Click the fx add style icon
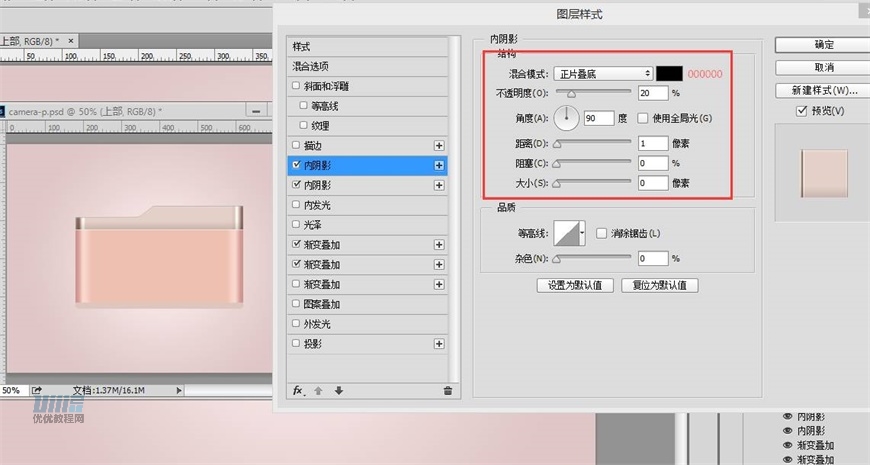 299,391
